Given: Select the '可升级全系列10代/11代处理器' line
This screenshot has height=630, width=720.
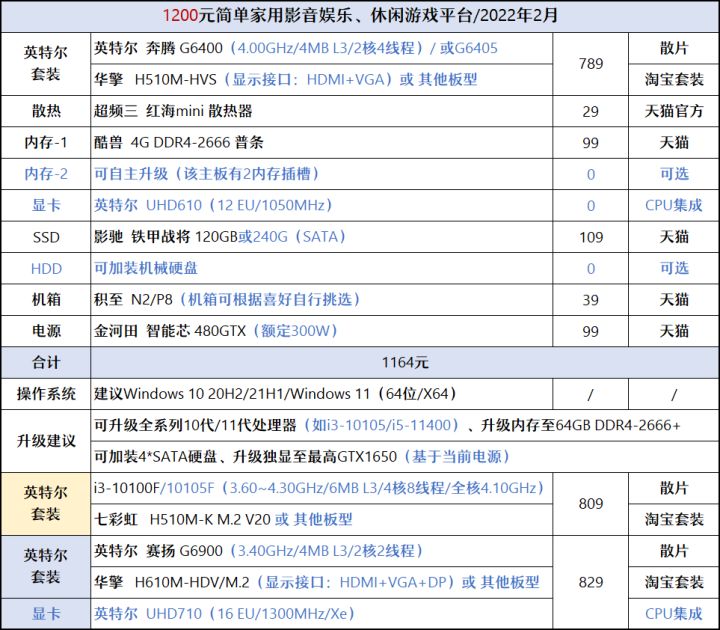Looking at the screenshot, I should click(405, 426).
